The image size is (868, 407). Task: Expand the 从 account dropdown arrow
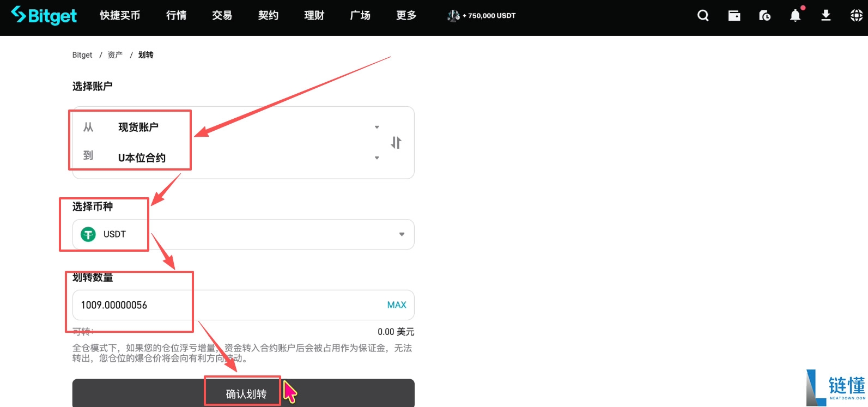pos(377,127)
